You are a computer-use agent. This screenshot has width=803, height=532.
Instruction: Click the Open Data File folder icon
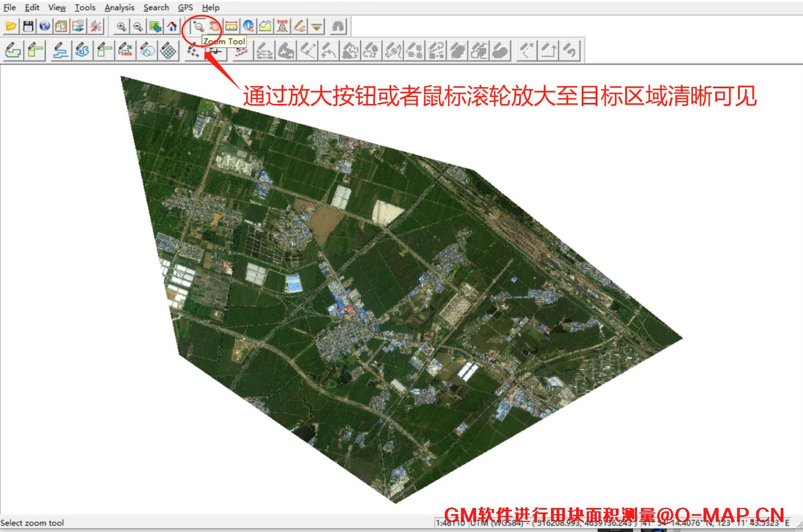11,26
